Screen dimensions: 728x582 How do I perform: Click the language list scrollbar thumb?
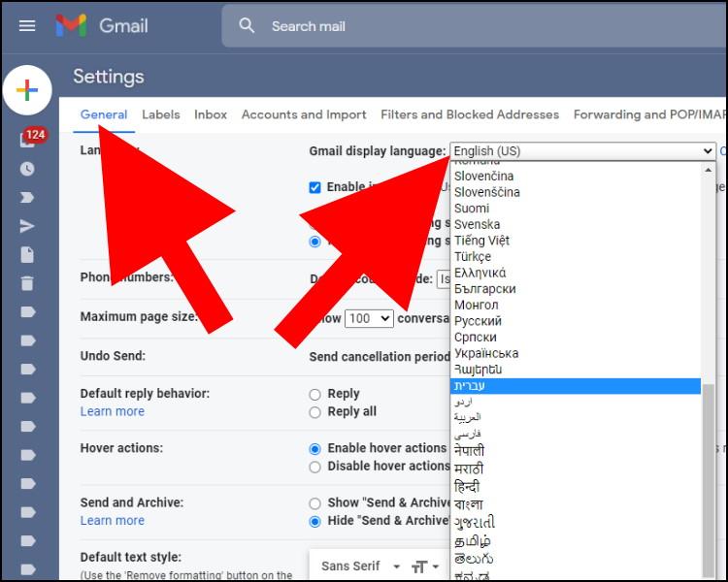point(708,480)
